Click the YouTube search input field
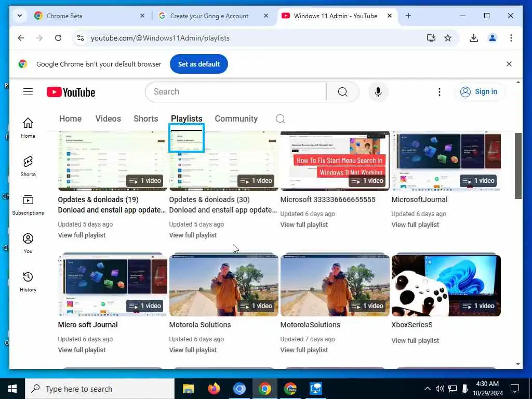532x399 pixels. 236,92
